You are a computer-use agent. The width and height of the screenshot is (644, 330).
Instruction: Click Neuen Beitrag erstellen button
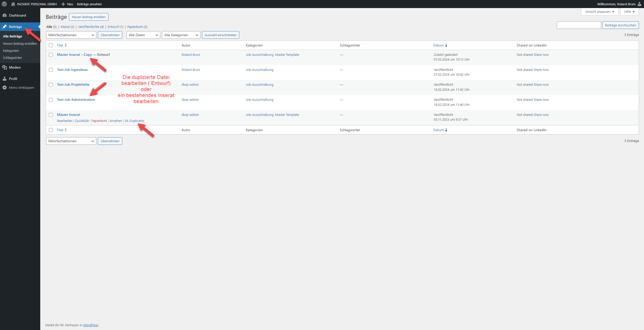coord(89,17)
